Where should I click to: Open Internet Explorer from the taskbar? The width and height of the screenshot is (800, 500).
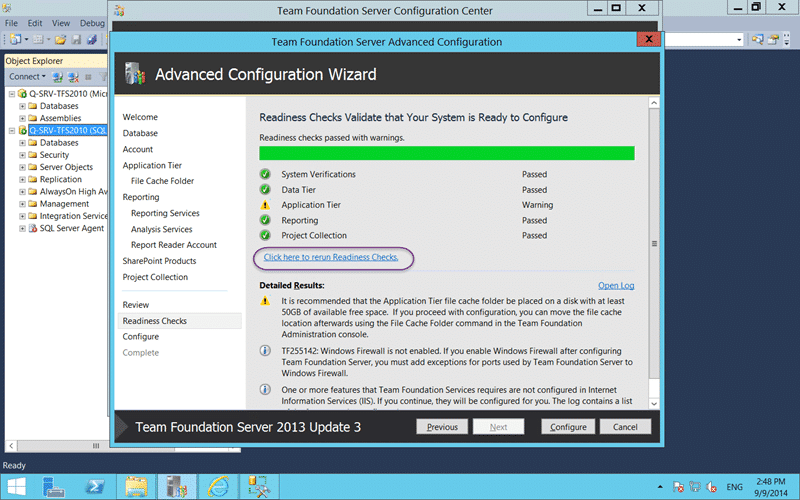coord(218,487)
